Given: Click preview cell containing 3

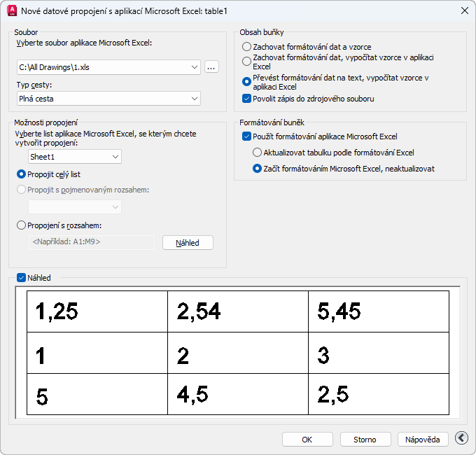Looking at the screenshot, I should pyautogui.click(x=379, y=353).
